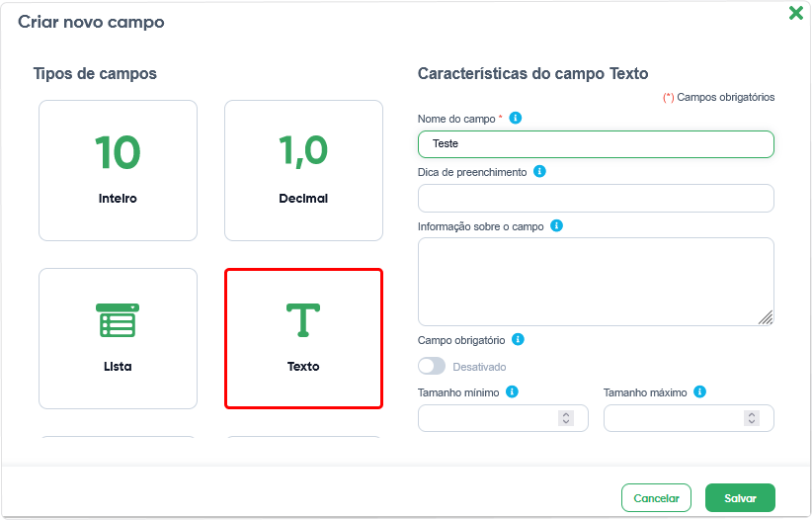812x520 pixels.
Task: Enable the Campo obrigatório toggle
Action: click(432, 366)
